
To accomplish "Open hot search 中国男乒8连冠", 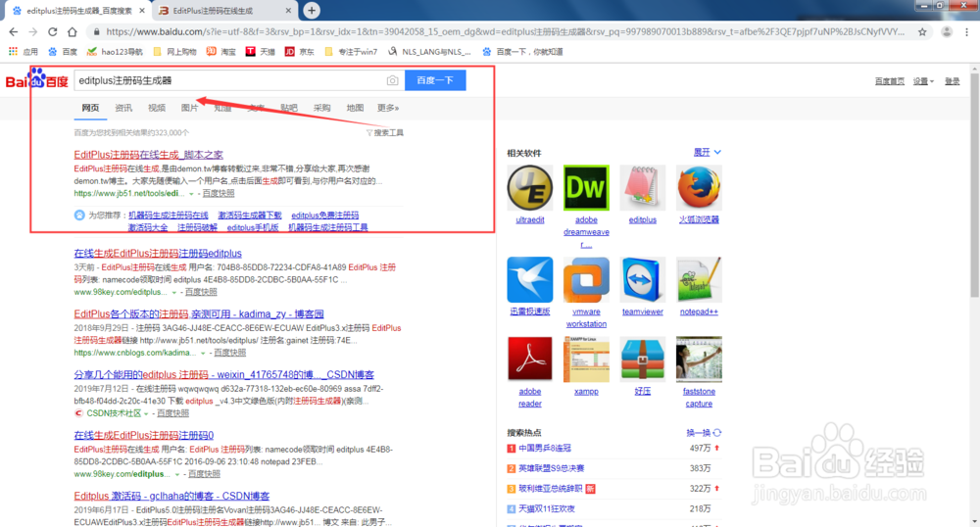I will tap(544, 448).
